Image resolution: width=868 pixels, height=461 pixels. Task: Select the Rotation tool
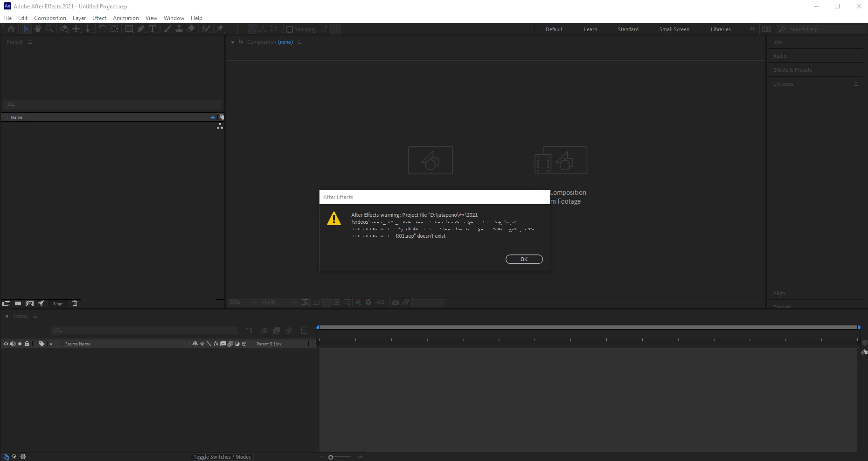(102, 29)
